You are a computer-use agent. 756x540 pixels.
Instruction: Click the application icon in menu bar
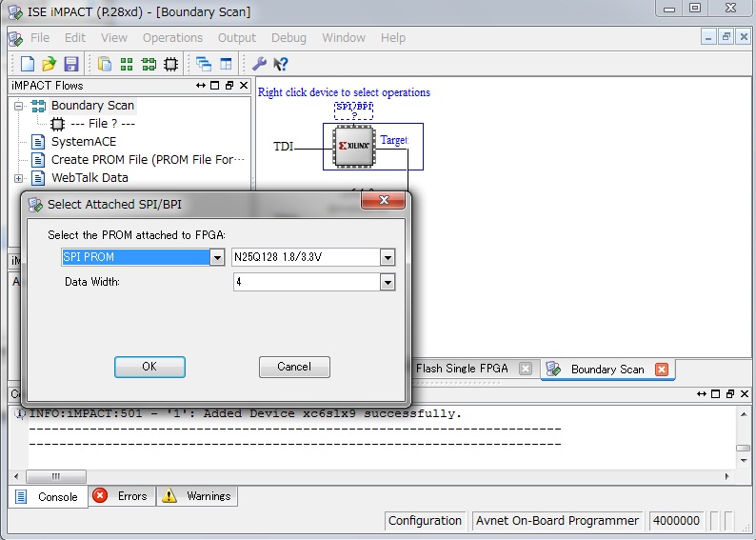pyautogui.click(x=16, y=38)
